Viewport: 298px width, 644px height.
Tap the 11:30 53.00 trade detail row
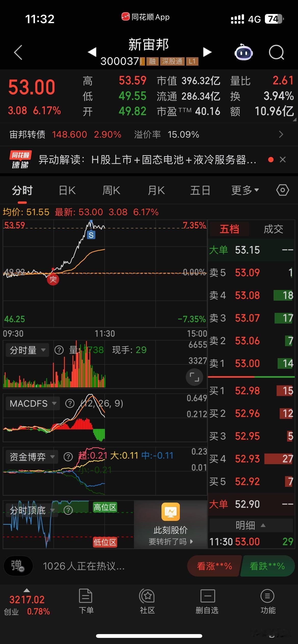click(251, 542)
